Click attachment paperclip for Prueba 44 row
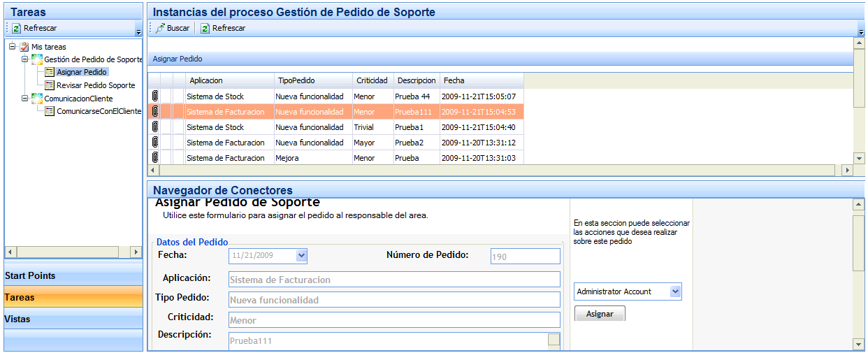The image size is (868, 353). tap(154, 96)
